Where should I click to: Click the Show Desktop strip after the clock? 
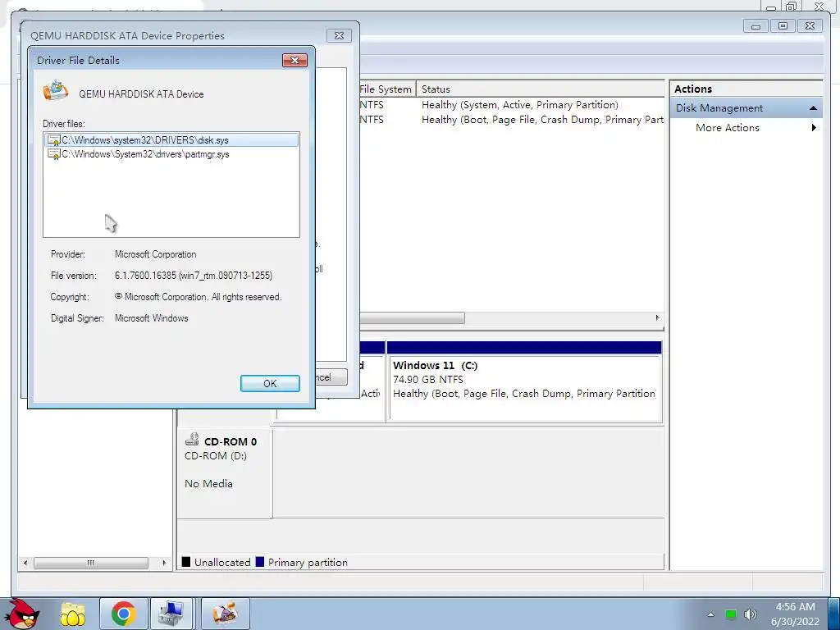click(834, 614)
